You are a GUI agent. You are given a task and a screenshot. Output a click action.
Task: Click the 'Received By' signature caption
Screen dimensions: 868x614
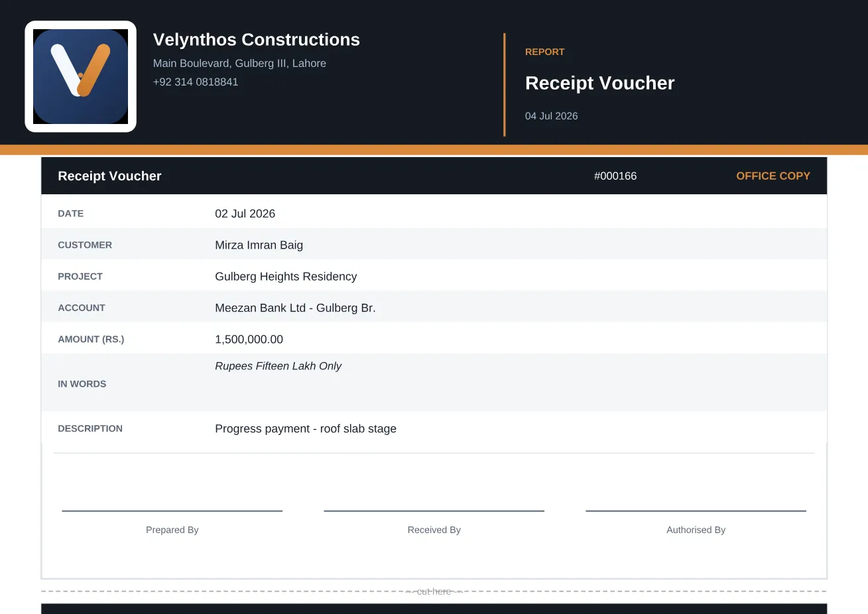click(434, 530)
